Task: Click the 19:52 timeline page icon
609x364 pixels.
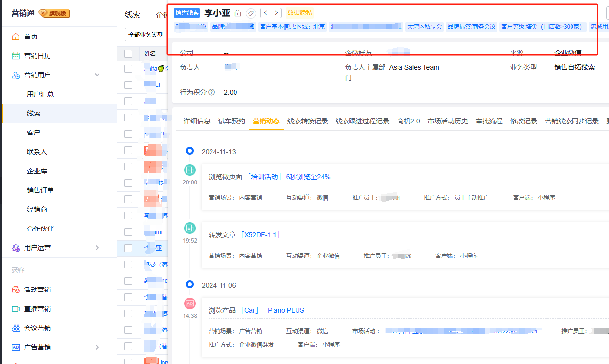Action: (x=190, y=228)
